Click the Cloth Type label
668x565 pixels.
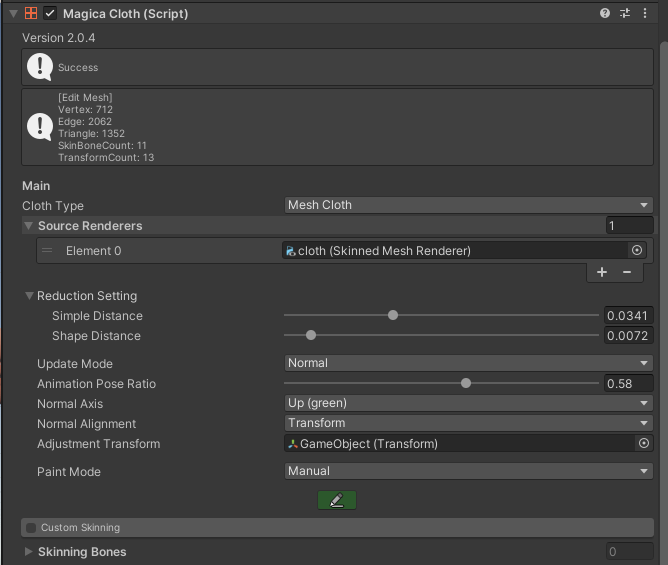pos(53,206)
